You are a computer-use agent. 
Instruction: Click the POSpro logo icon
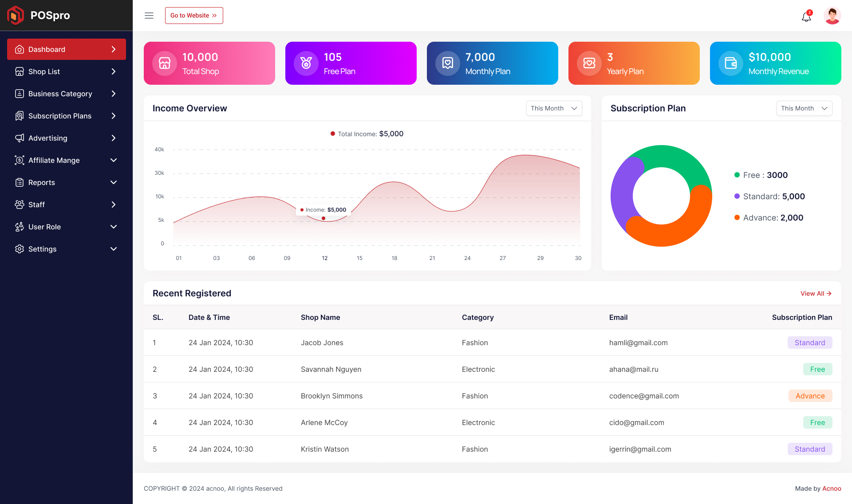point(15,15)
